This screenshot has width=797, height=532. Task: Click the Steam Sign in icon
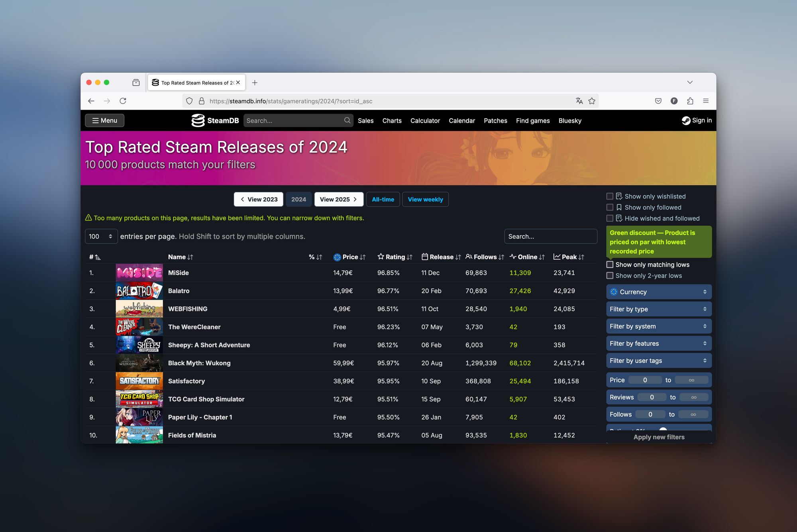(x=686, y=120)
